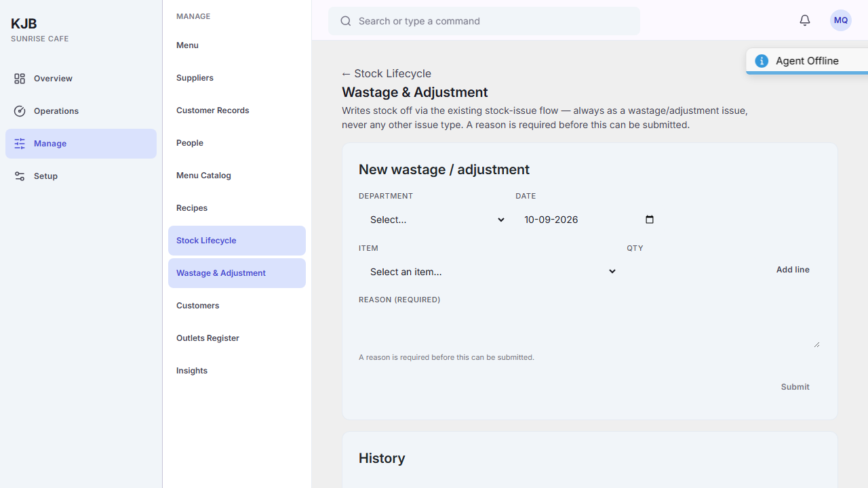The width and height of the screenshot is (868, 488).
Task: Click the Agent Offline info icon
Action: tap(762, 61)
